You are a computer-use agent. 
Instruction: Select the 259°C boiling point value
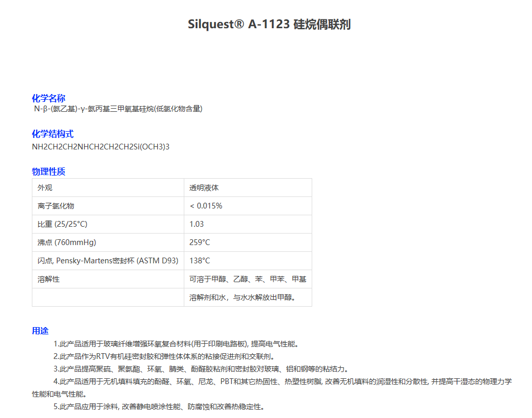pyautogui.click(x=199, y=242)
